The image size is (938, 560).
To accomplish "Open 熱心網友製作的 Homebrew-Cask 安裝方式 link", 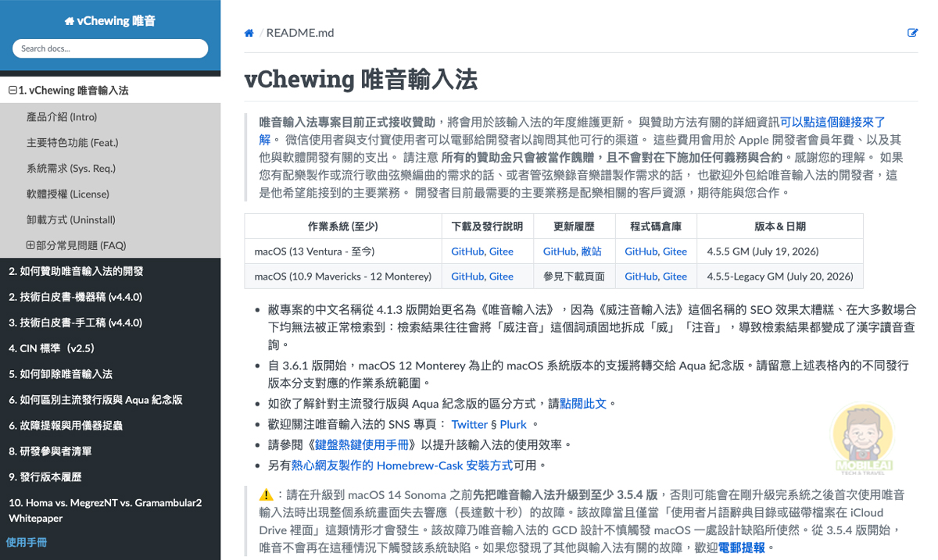I will [402, 465].
